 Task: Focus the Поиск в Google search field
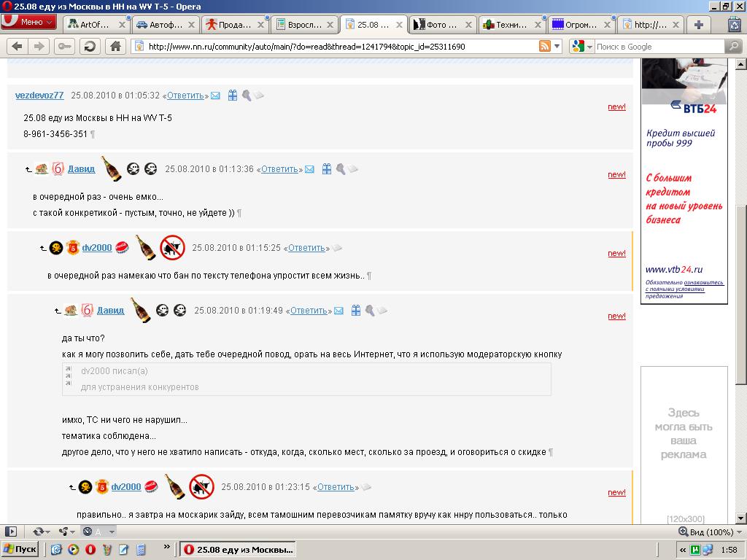click(659, 47)
